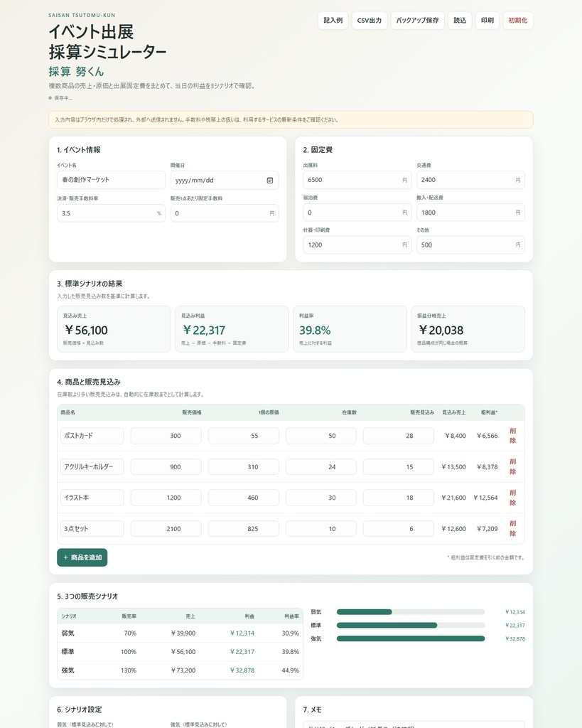
Task: Click the 記入例 button
Action: [333, 21]
